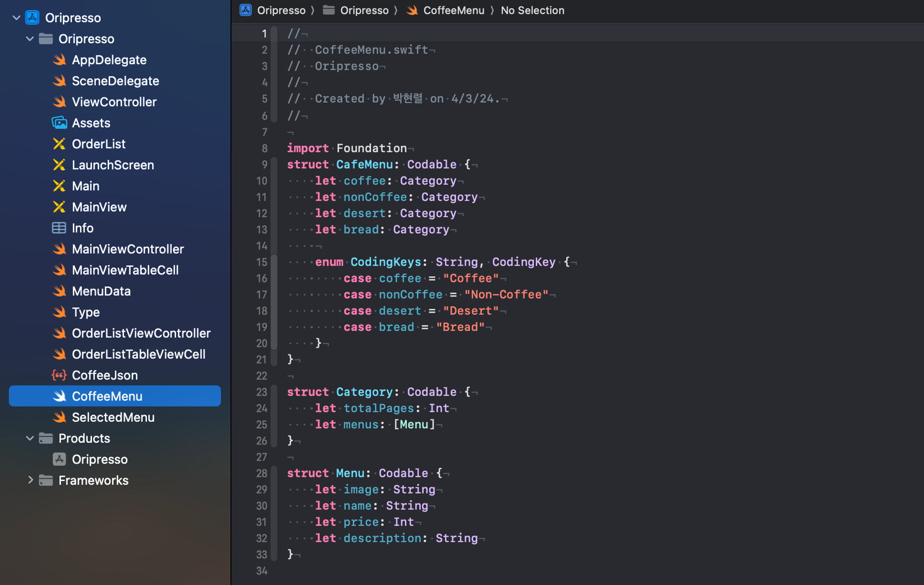Click the Assets catalog icon
The width and height of the screenshot is (924, 585).
point(59,123)
